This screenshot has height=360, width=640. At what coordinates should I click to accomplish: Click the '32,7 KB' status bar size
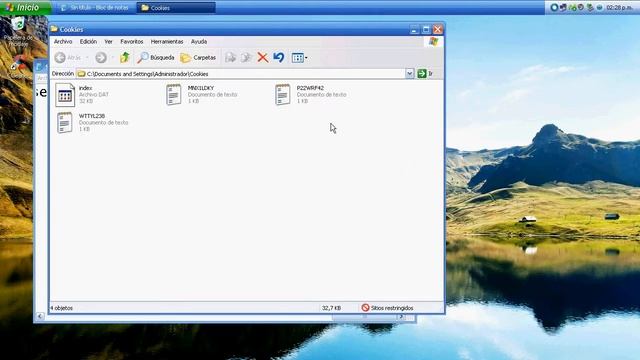pos(331,308)
